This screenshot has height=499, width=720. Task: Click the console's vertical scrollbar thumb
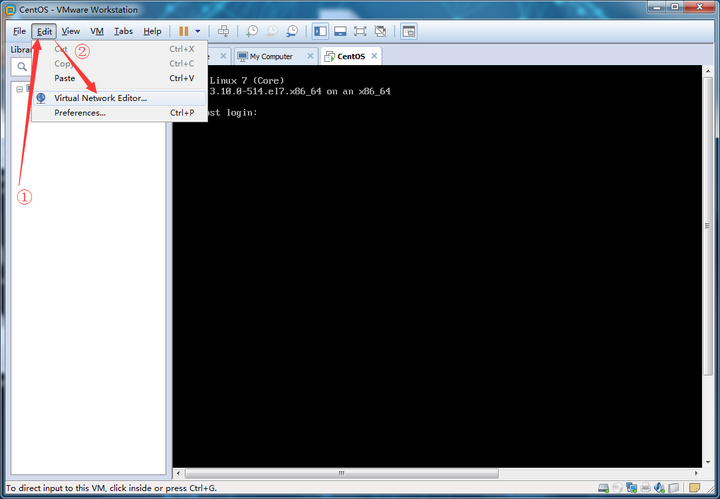pyautogui.click(x=708, y=226)
